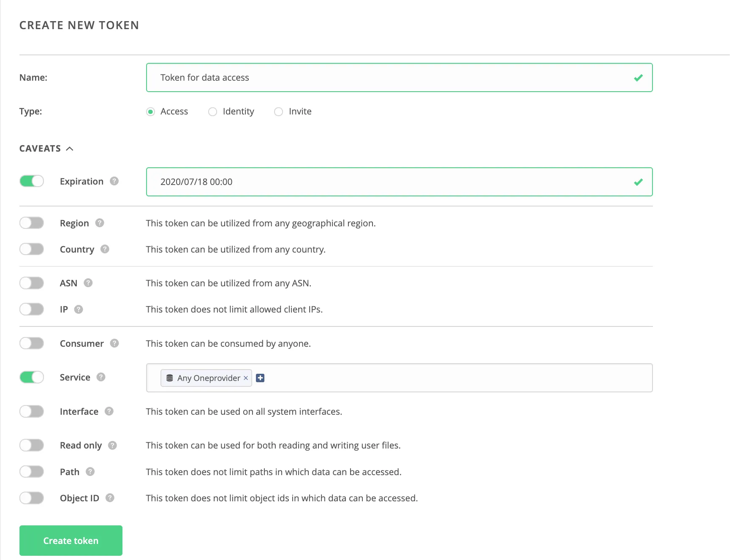
Task: Select the Access token type
Action: coord(151,111)
